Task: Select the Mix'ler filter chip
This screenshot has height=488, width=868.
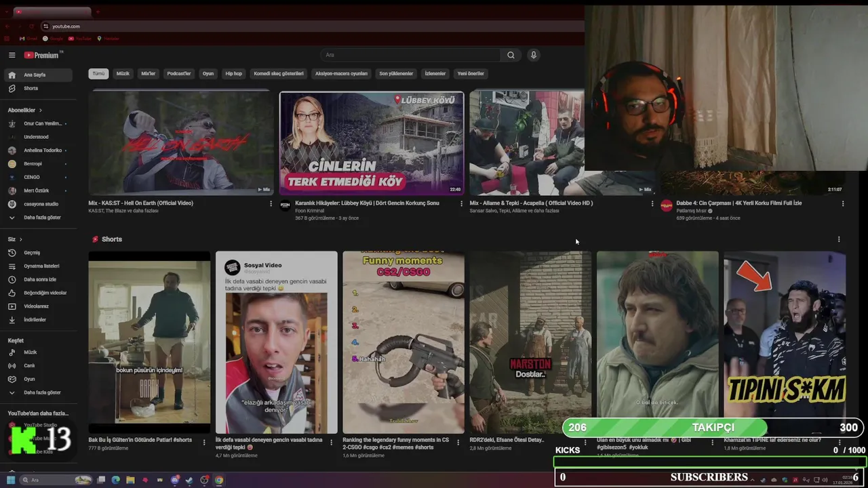Action: [148, 73]
